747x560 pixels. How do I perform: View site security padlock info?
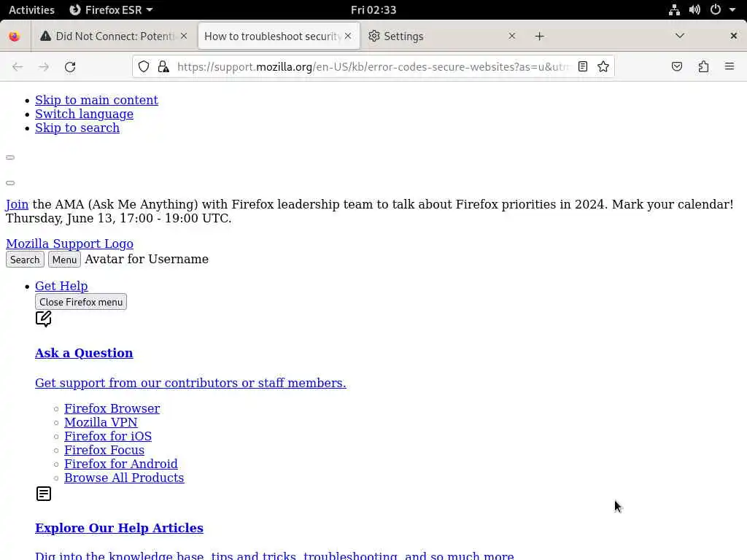(x=163, y=66)
